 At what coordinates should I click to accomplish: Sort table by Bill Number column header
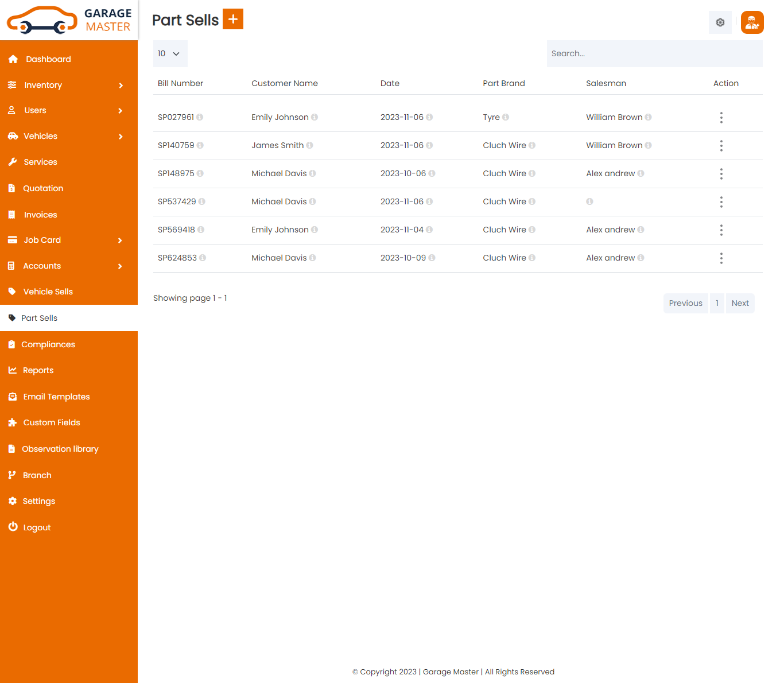tap(180, 83)
